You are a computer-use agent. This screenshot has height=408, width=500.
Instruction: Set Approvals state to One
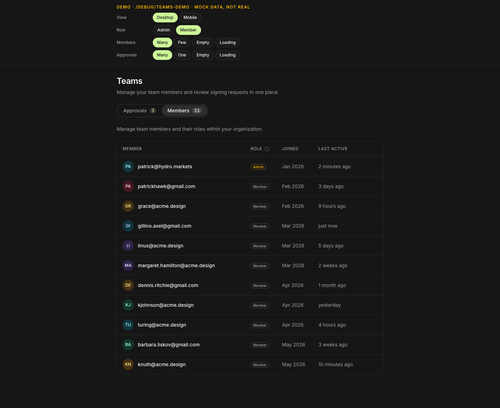coord(182,55)
